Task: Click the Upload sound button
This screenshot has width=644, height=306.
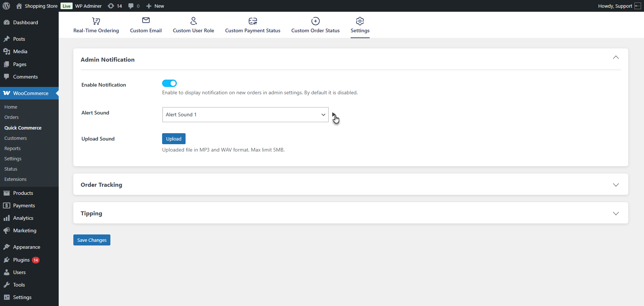Action: click(x=173, y=139)
